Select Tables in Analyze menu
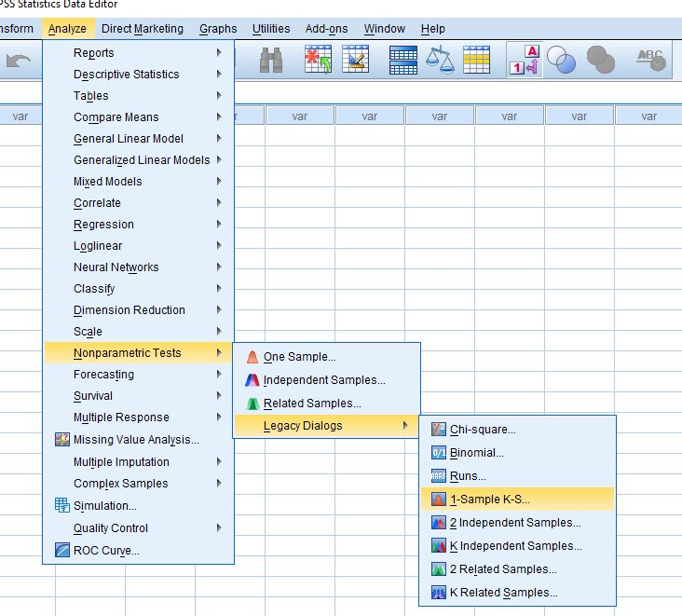The image size is (682, 616). point(138,96)
